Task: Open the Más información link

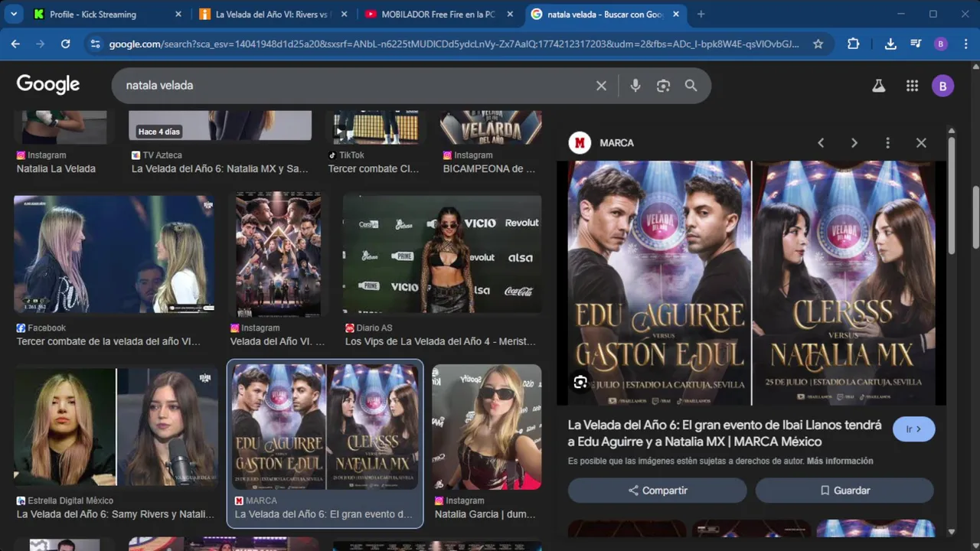Action: [x=840, y=461]
